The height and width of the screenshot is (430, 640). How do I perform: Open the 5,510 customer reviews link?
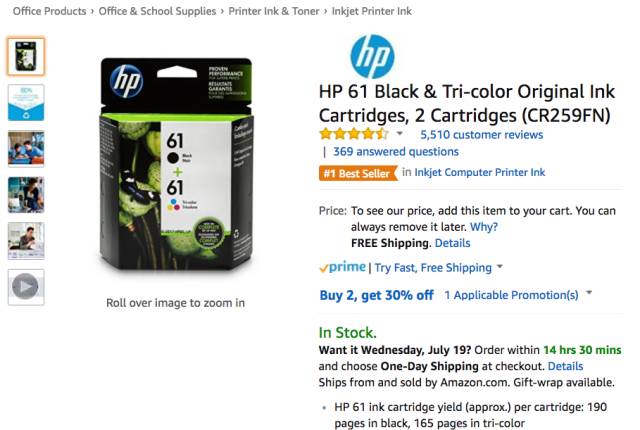[482, 135]
